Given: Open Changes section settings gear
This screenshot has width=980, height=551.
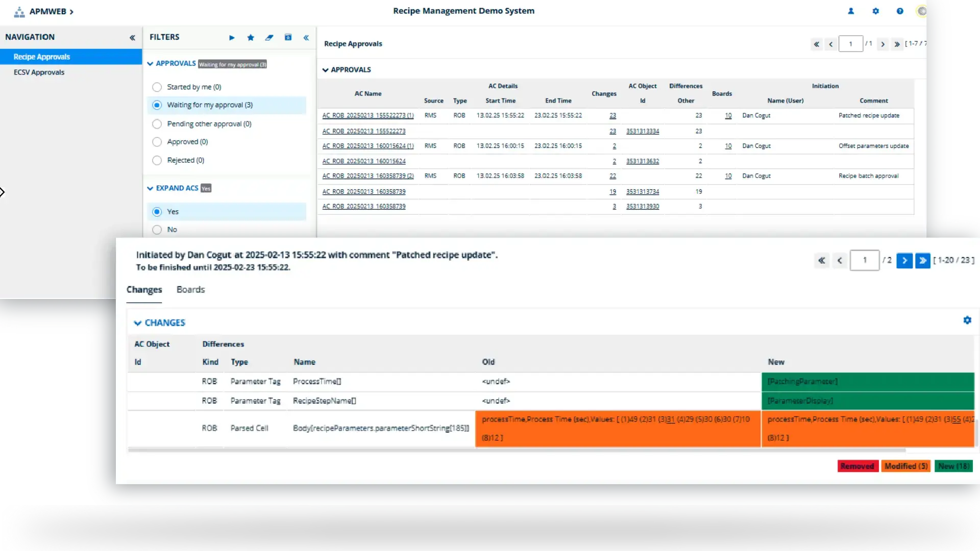Looking at the screenshot, I should (x=967, y=320).
